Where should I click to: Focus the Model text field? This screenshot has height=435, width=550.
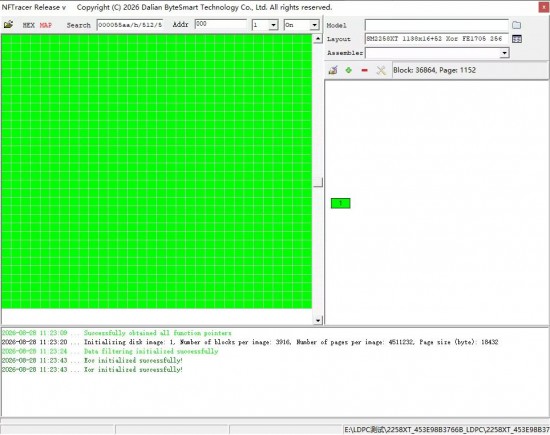436,25
